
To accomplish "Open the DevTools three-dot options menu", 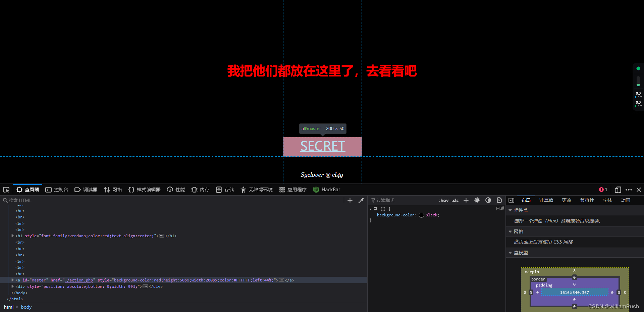I will pyautogui.click(x=629, y=190).
